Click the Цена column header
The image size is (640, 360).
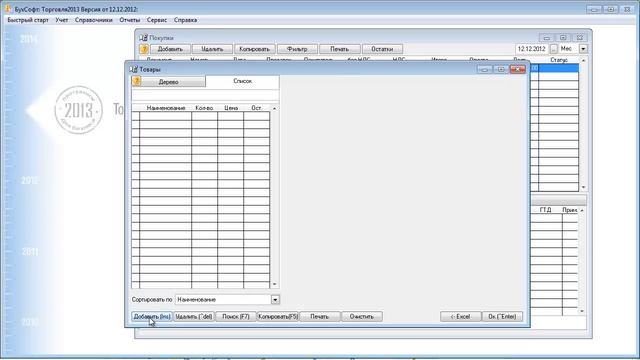point(231,108)
